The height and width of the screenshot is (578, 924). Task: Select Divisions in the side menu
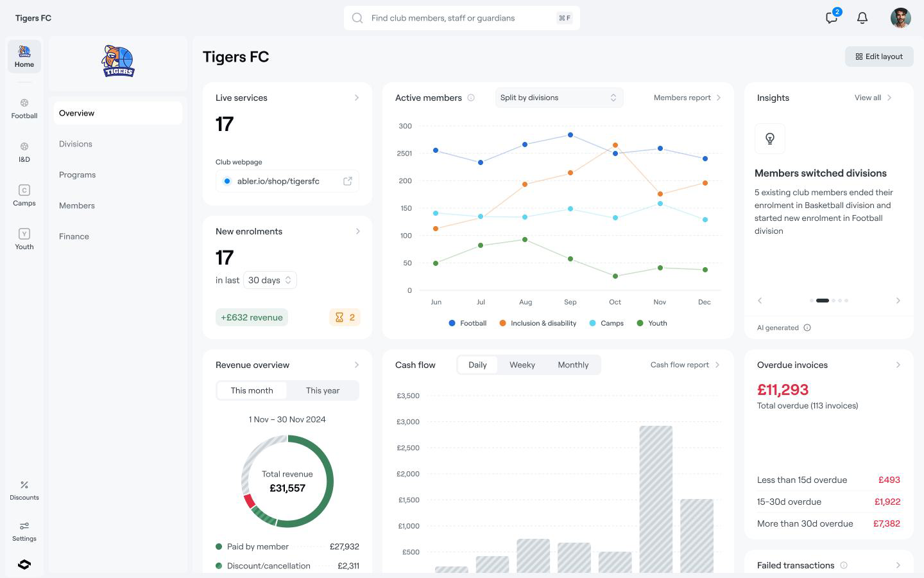118,144
